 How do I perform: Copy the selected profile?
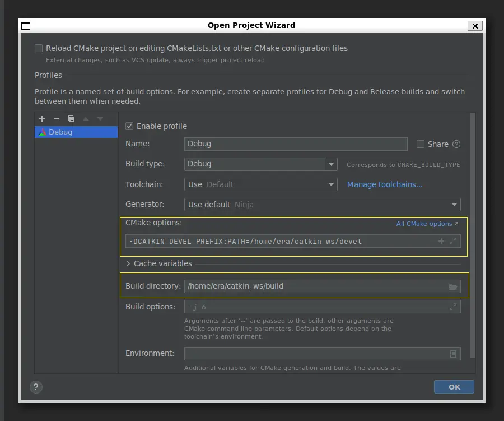tap(71, 119)
